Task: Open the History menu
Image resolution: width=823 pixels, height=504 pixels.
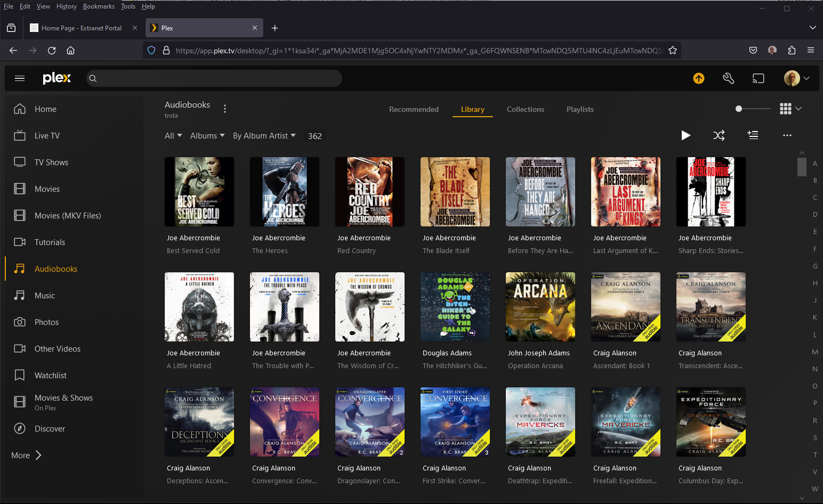Action: [67, 6]
